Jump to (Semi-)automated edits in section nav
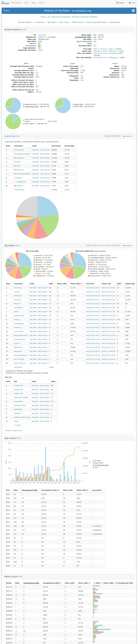The image size is (138, 644). (96, 22)
